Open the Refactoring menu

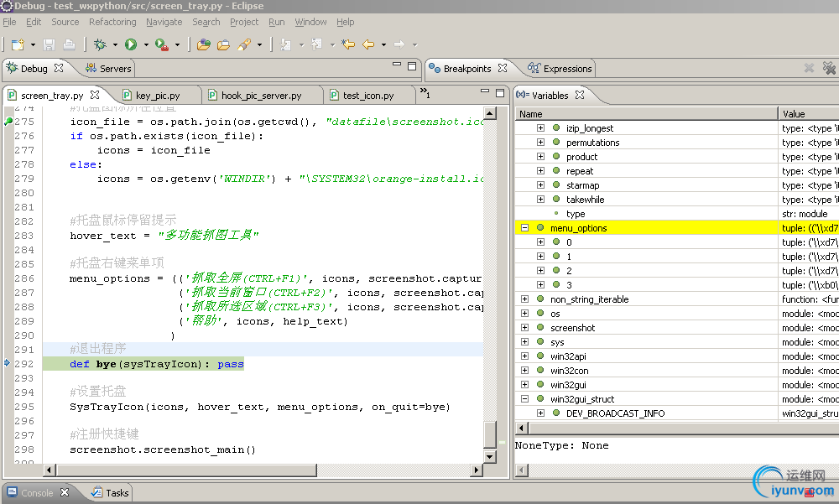point(112,22)
